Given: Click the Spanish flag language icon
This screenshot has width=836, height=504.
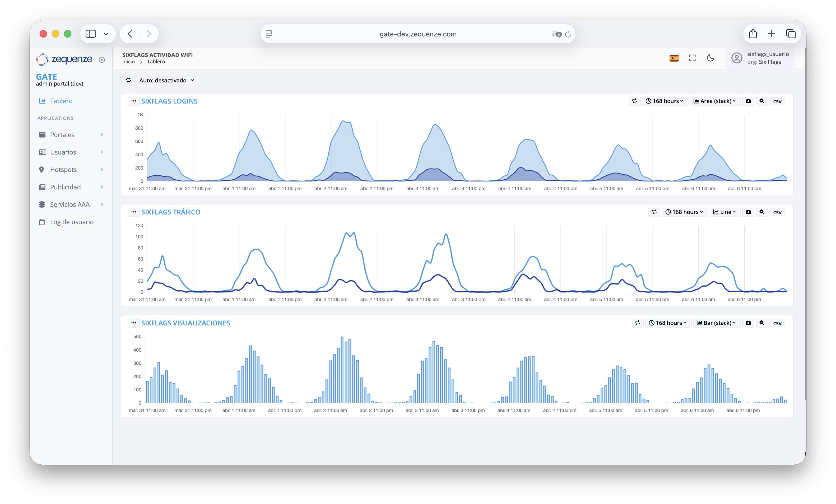Looking at the screenshot, I should (674, 58).
